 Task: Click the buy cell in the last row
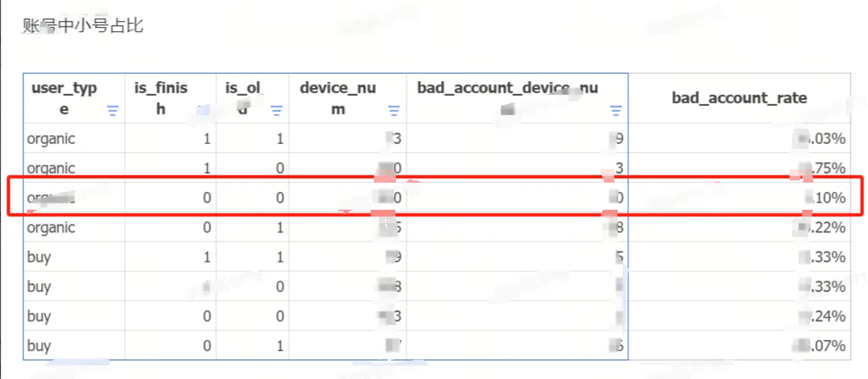click(39, 346)
